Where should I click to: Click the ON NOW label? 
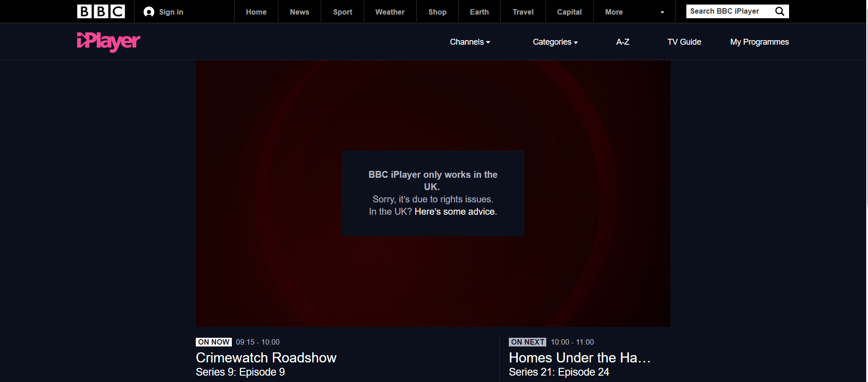coord(214,342)
